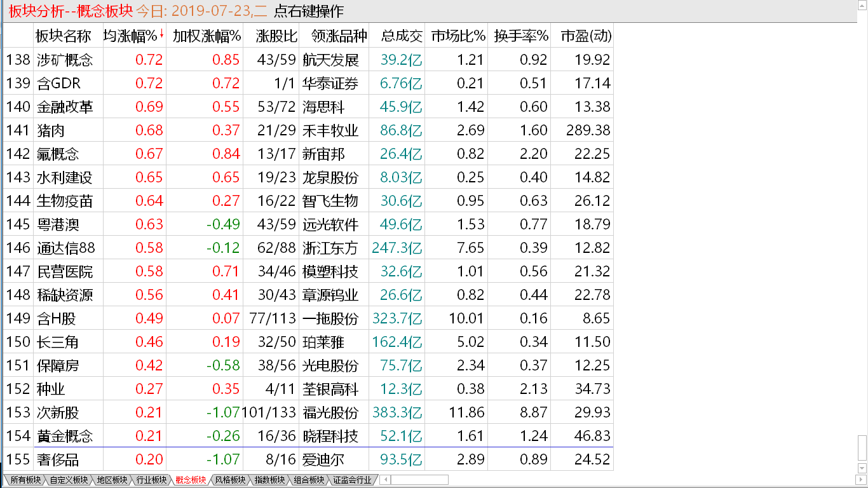This screenshot has height=488, width=868.
Task: Select the 水利建设 sector name
Action: point(64,177)
